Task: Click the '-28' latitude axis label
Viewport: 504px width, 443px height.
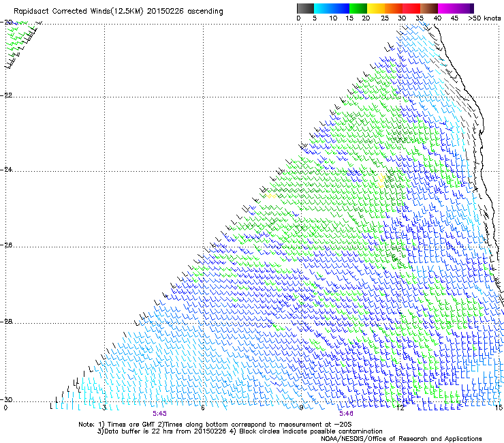Action: [6, 322]
